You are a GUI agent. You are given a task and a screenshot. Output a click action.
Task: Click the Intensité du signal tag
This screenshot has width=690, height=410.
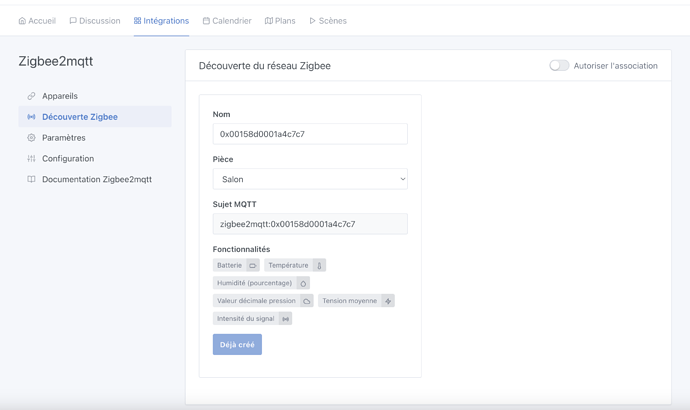point(253,318)
